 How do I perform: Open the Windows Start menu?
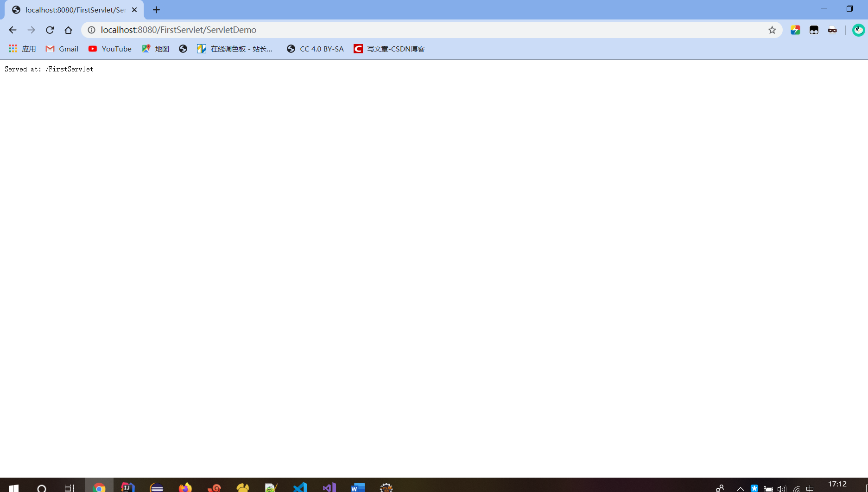[13, 487]
